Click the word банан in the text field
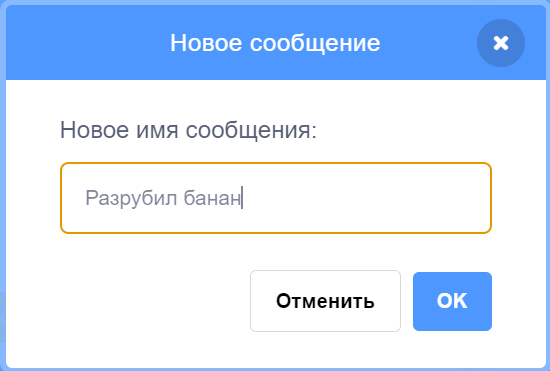The height and width of the screenshot is (371, 550). 212,198
